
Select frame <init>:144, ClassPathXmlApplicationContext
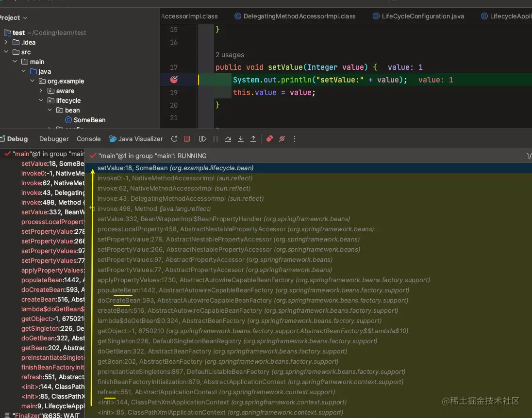308,402
